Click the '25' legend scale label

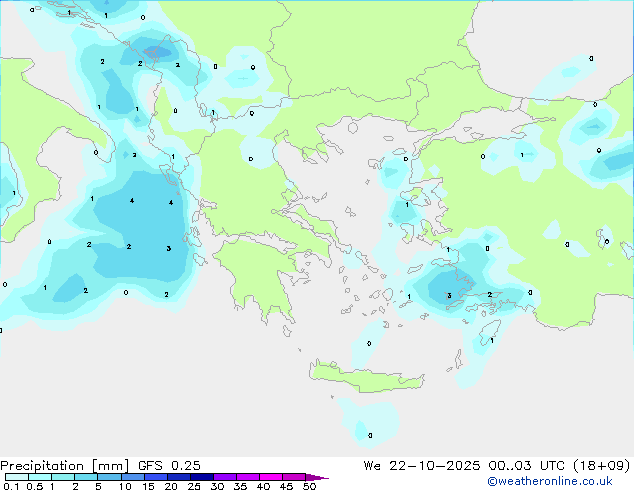[194, 486]
